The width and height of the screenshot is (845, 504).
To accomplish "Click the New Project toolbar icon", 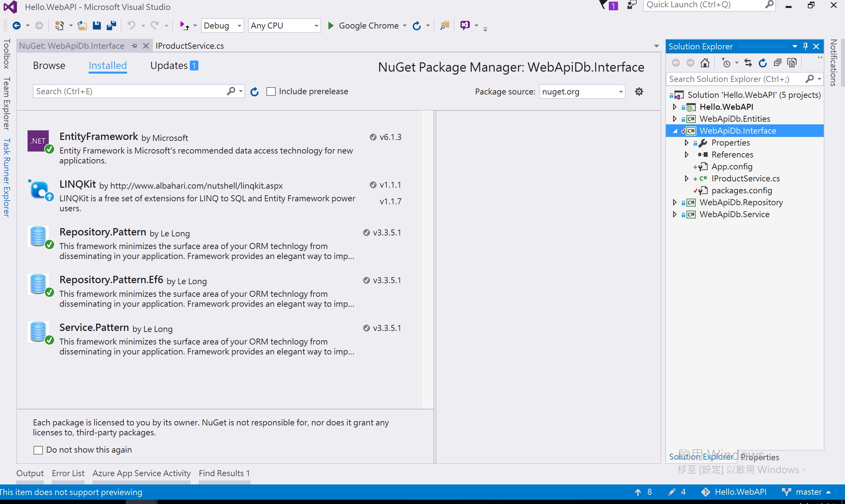I will (x=59, y=26).
